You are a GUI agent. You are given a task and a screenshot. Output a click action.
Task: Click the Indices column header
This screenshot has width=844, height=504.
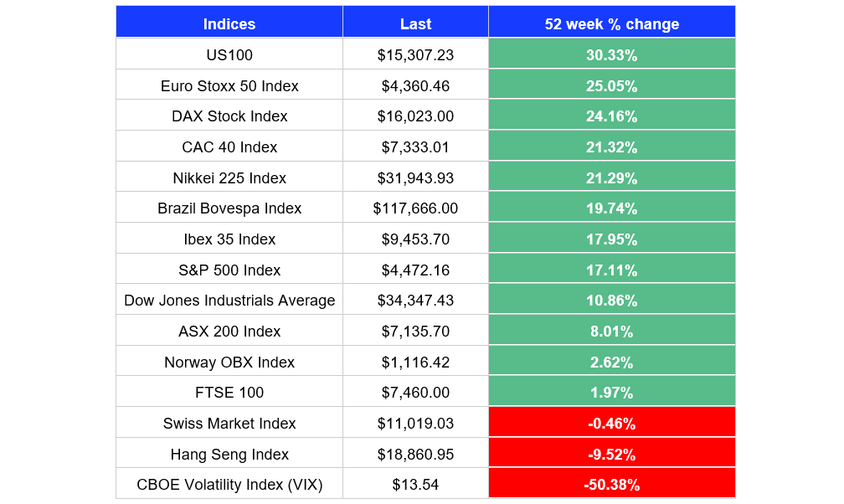point(229,23)
